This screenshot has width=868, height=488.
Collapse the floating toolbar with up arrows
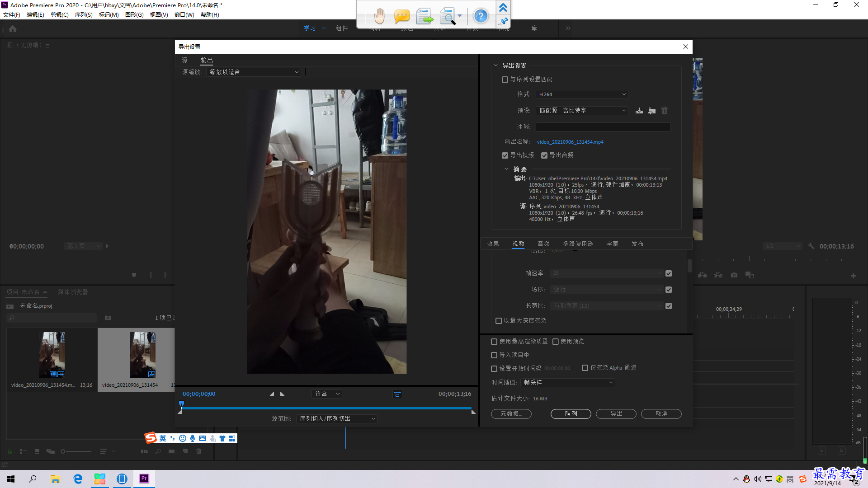click(503, 7)
